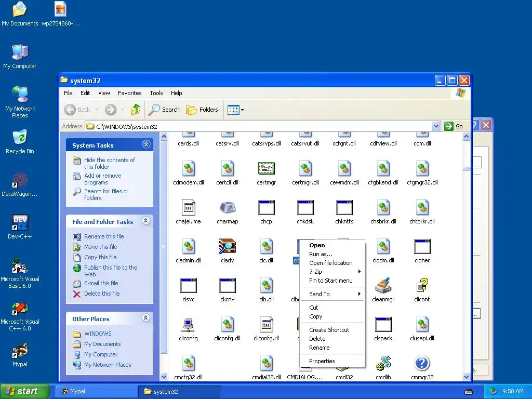The height and width of the screenshot is (399, 532).
Task: Open WINDOWS under Other Places
Action: point(98,334)
